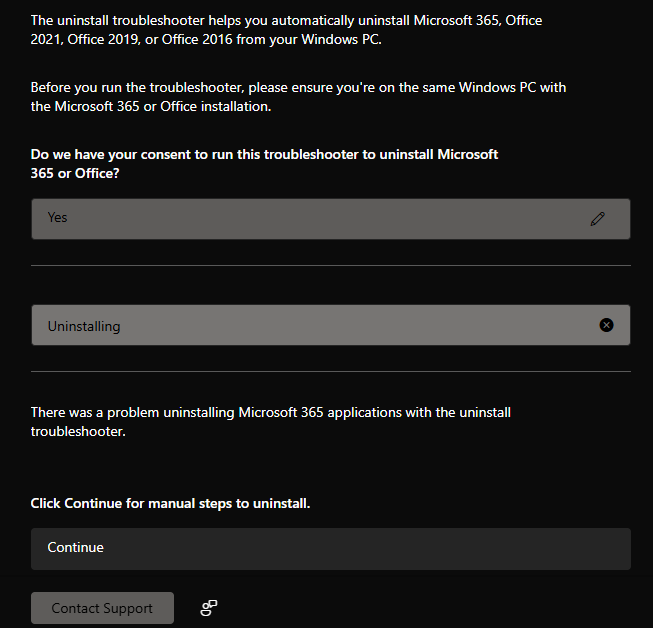Click the divider line below the Uninstalling field
The image size is (653, 628).
[330, 371]
